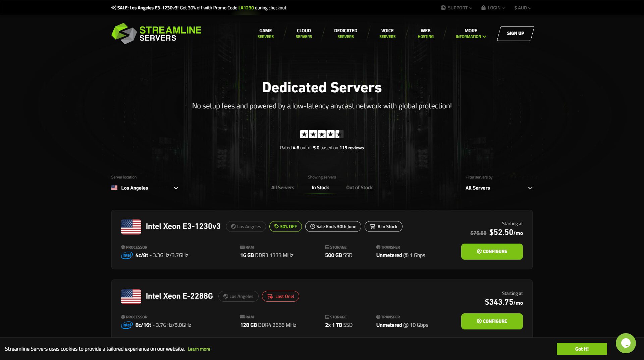Click the US flag on Xeon E-2288G
Screen dimensions: 644x360
(x=131, y=297)
